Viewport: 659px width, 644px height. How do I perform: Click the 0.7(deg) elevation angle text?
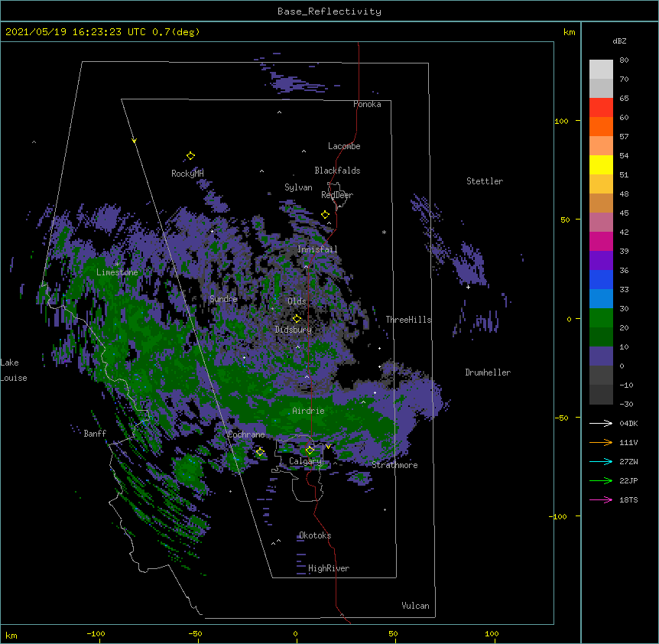pyautogui.click(x=176, y=32)
